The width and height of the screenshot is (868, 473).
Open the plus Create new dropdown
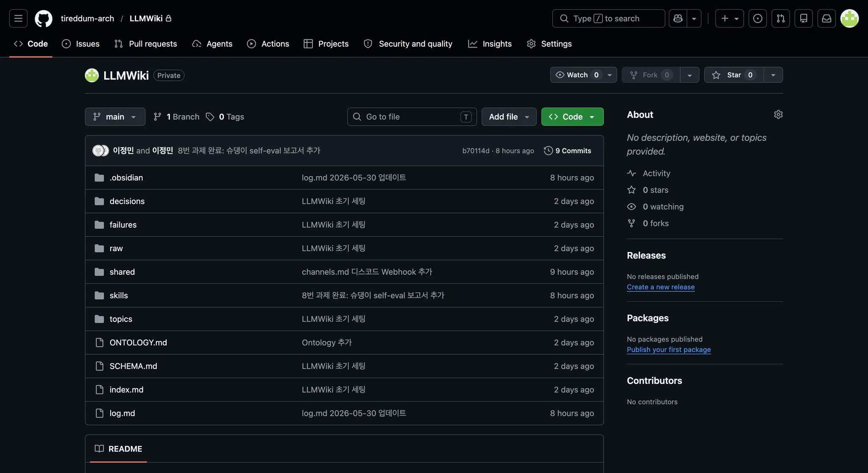(729, 18)
